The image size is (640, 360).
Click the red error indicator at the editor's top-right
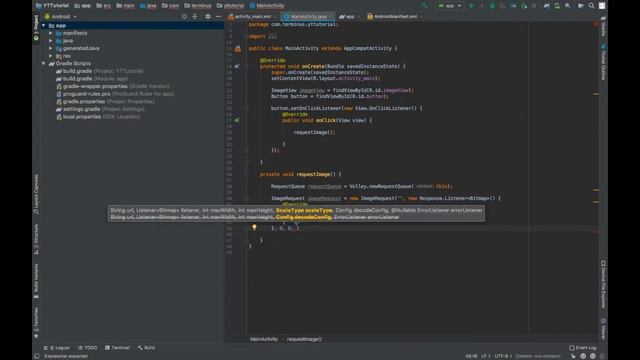596,24
